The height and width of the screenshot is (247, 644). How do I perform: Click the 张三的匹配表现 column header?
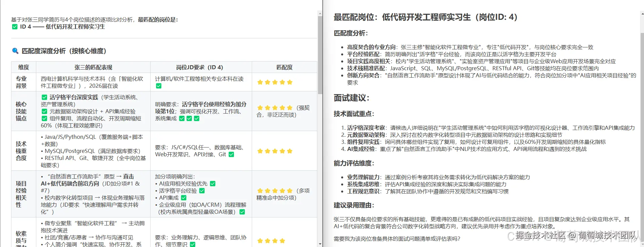click(93, 67)
